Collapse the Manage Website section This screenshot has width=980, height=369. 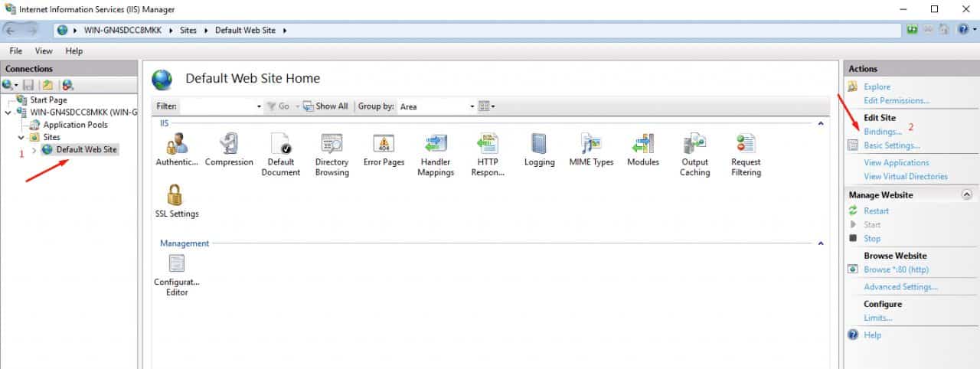966,195
